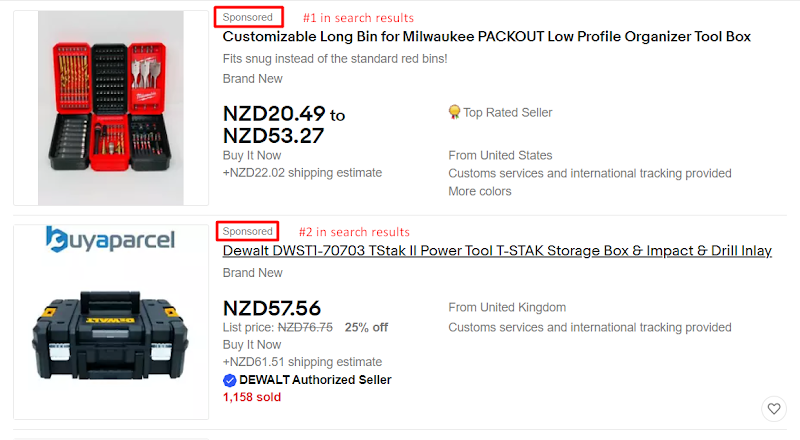Click the NZD57.56 price
The image size is (800, 440).
tap(272, 308)
